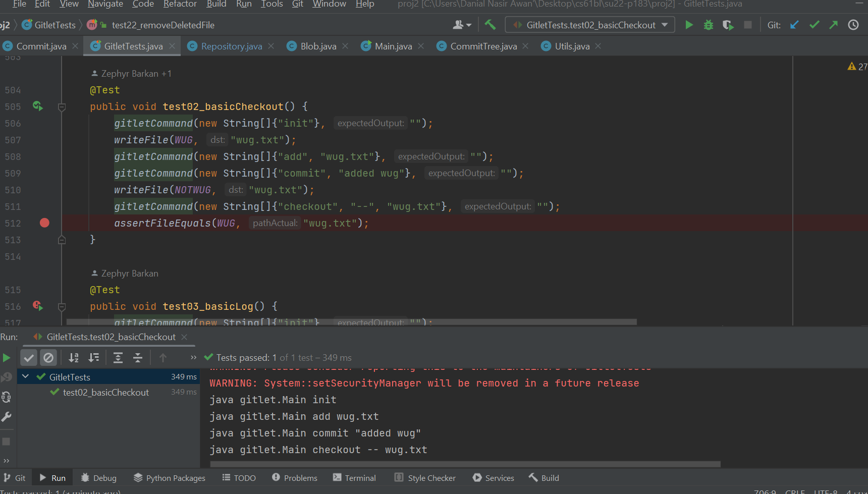
Task: Toggle Show Ignored tests button
Action: coord(48,358)
